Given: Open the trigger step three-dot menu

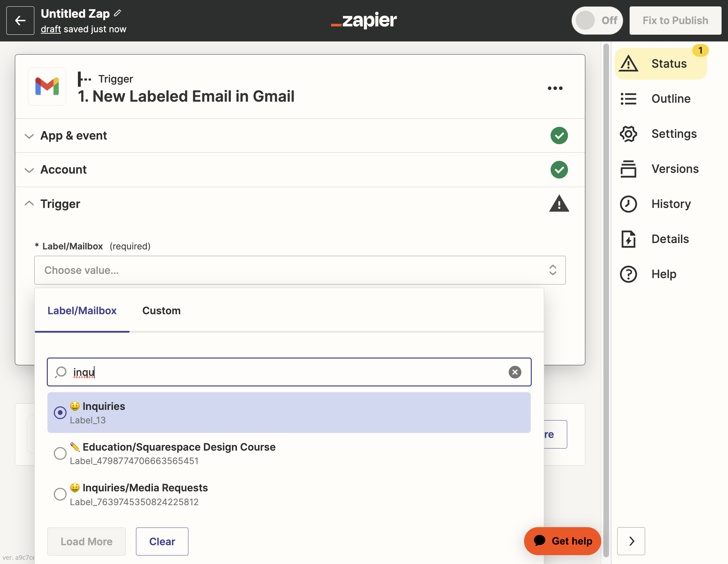Looking at the screenshot, I should click(555, 88).
